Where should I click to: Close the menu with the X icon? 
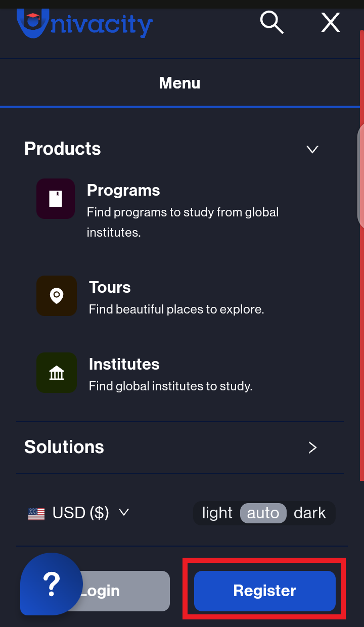coord(331,22)
